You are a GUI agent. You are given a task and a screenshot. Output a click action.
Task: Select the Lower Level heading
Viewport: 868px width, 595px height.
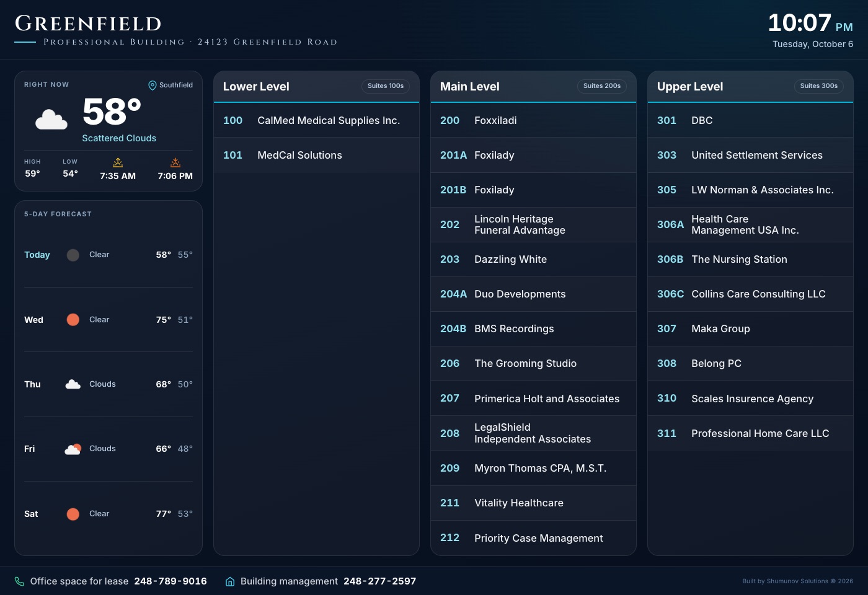pos(256,87)
